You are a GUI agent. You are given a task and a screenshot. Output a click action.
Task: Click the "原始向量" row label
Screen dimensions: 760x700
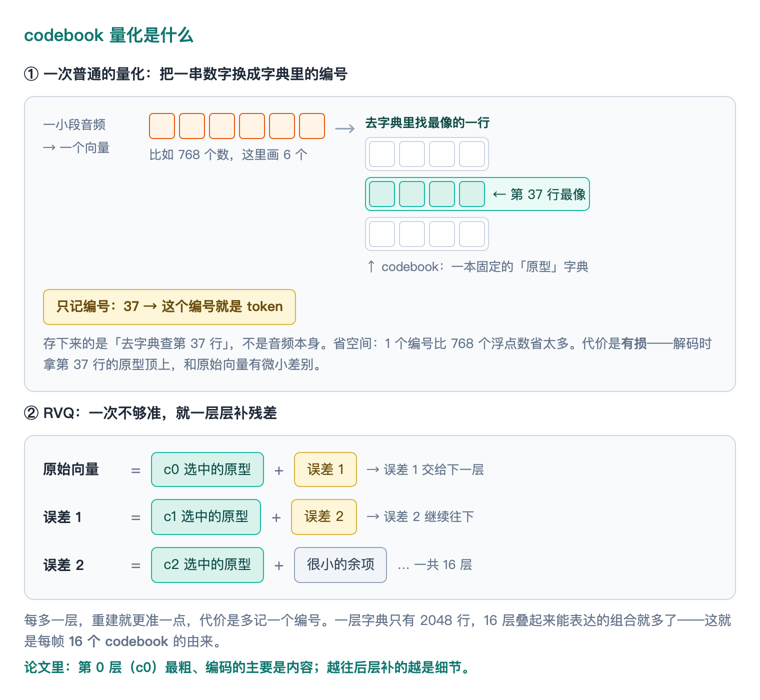pos(71,469)
